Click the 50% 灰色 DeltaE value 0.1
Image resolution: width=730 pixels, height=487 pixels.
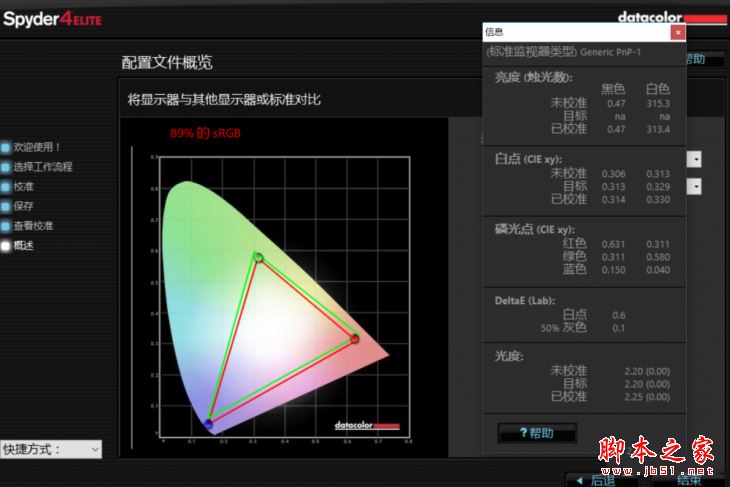point(619,328)
